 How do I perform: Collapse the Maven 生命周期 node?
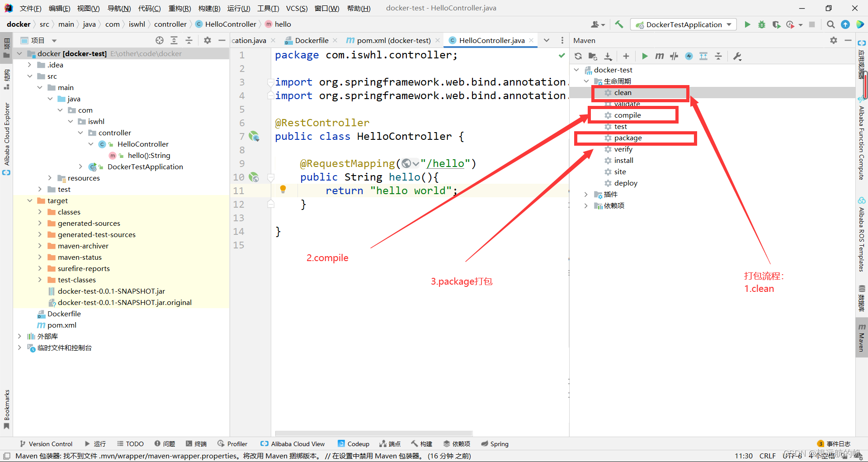click(586, 81)
